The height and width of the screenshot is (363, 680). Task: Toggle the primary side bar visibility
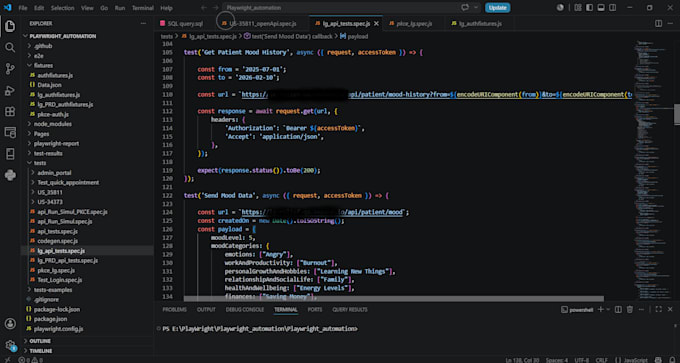[x=589, y=8]
